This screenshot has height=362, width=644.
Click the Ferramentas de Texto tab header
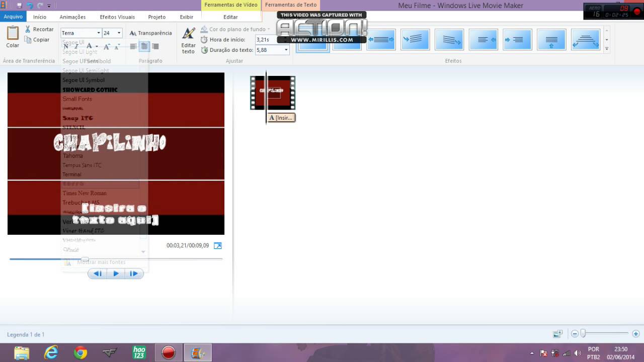291,5
